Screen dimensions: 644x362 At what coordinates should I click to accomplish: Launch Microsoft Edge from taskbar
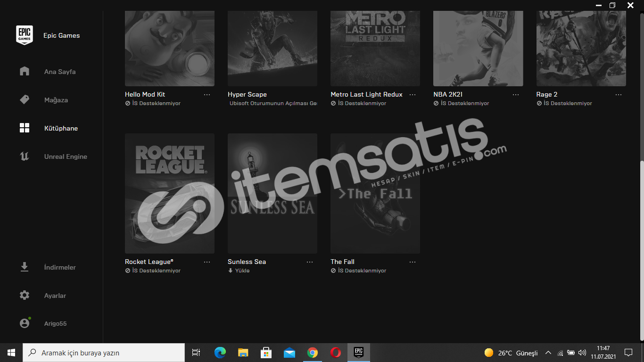220,353
